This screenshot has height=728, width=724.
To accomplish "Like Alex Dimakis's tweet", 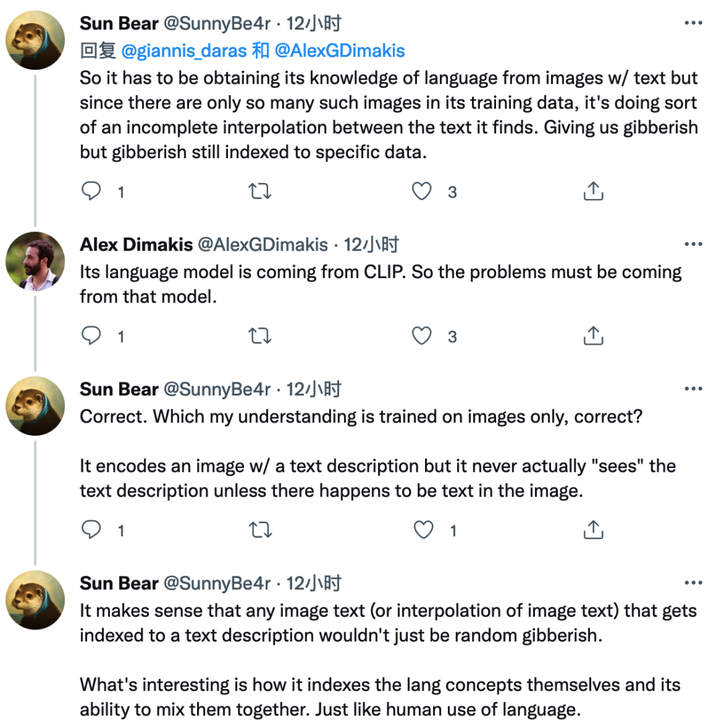I will pyautogui.click(x=422, y=336).
